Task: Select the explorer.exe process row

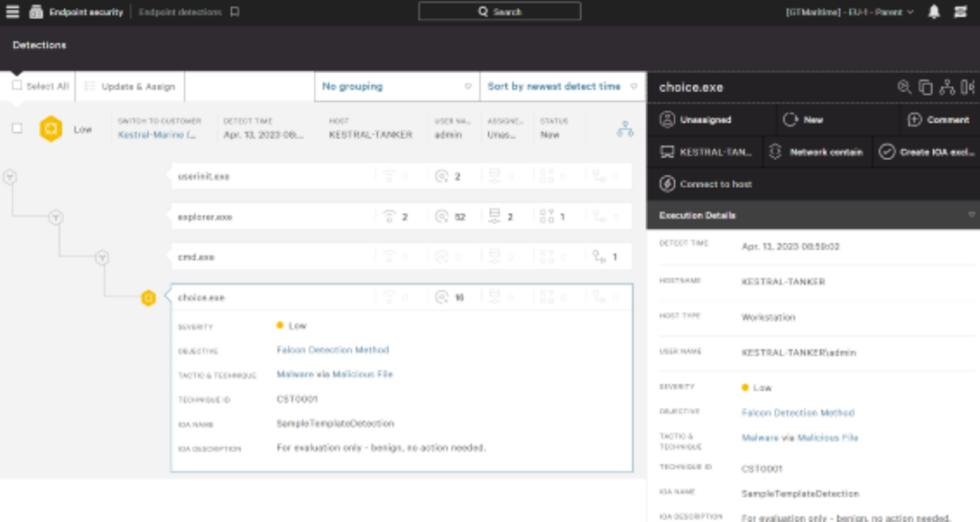Action: click(x=401, y=216)
